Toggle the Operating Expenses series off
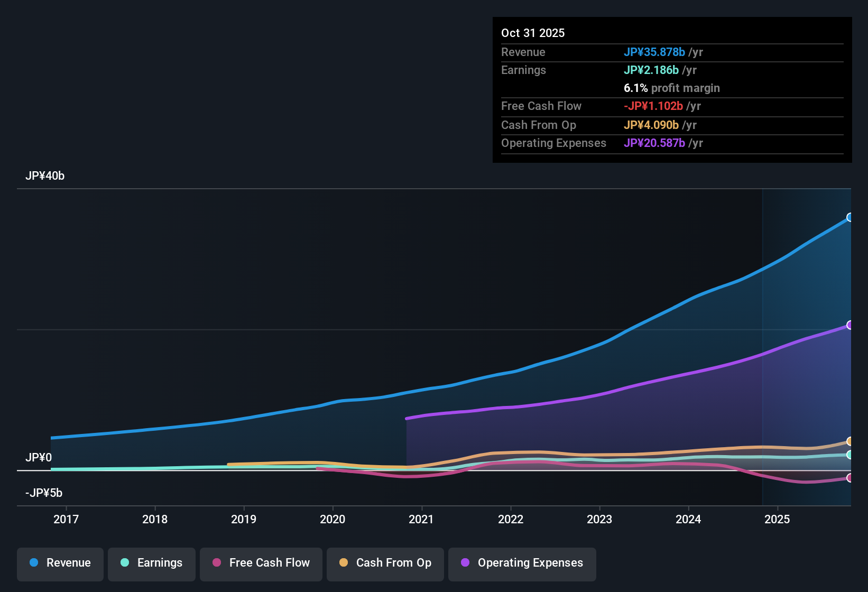868x592 pixels. pyautogui.click(x=522, y=563)
